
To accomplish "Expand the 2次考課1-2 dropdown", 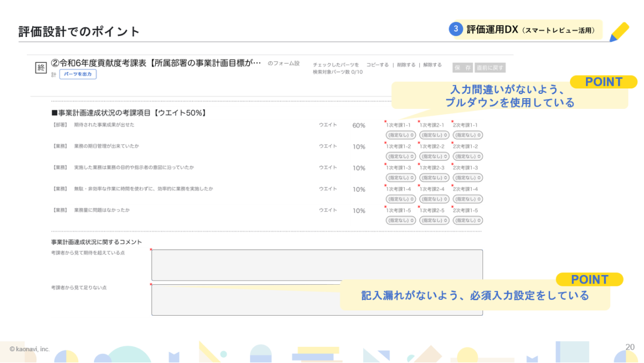I will point(467,157).
